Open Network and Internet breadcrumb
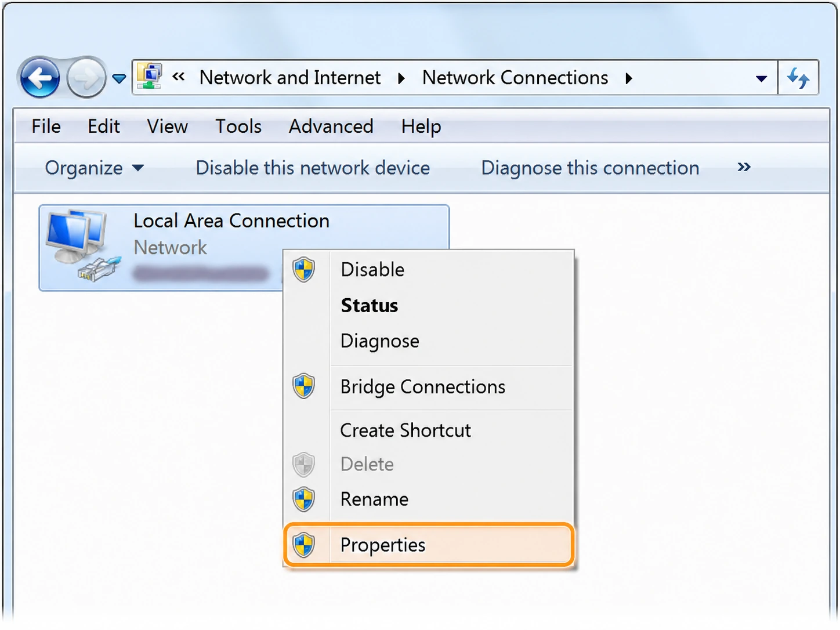The height and width of the screenshot is (630, 840). (x=290, y=77)
